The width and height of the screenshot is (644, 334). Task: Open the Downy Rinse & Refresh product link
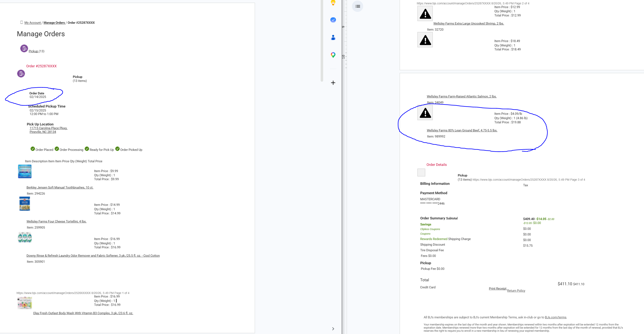click(x=93, y=256)
